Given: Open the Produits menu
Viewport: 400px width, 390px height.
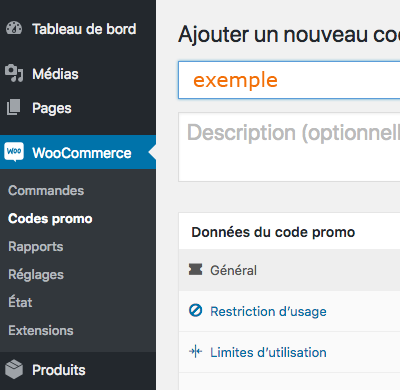Looking at the screenshot, I should (x=78, y=370).
